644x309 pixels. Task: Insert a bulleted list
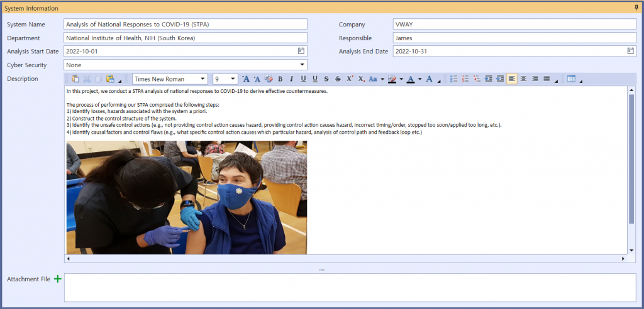pyautogui.click(x=454, y=79)
